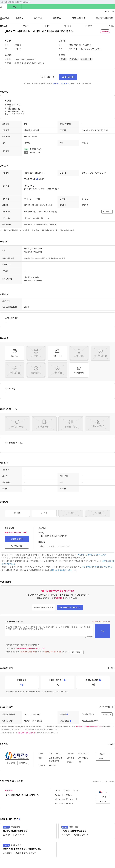Expand 채용 담당자 정보 열람하기 button
The height and width of the screenshot is (868, 115).
point(70,607)
